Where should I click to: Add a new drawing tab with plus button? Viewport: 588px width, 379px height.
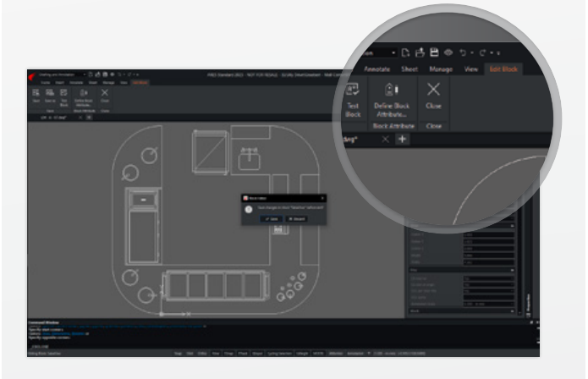click(403, 139)
